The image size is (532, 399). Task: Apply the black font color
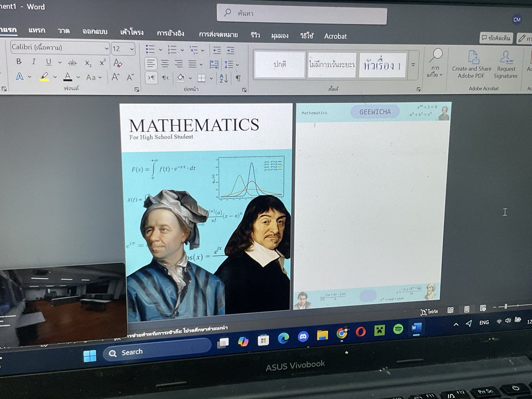68,77
